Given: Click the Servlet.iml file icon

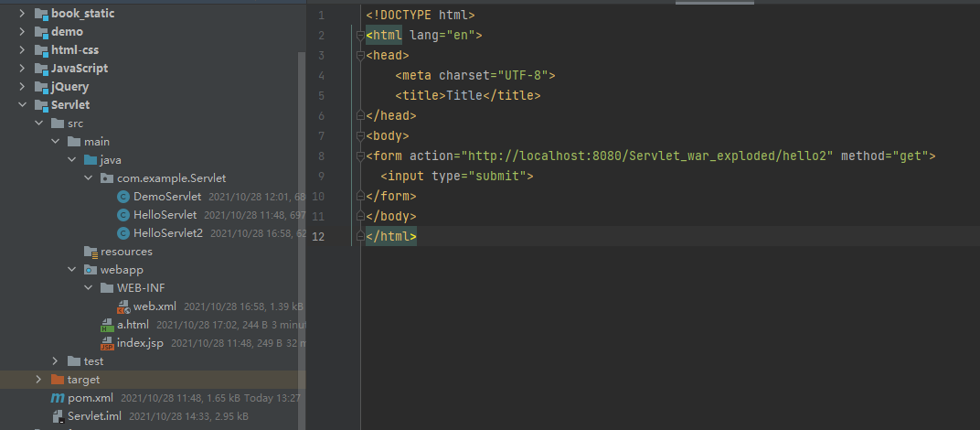Looking at the screenshot, I should [x=59, y=416].
